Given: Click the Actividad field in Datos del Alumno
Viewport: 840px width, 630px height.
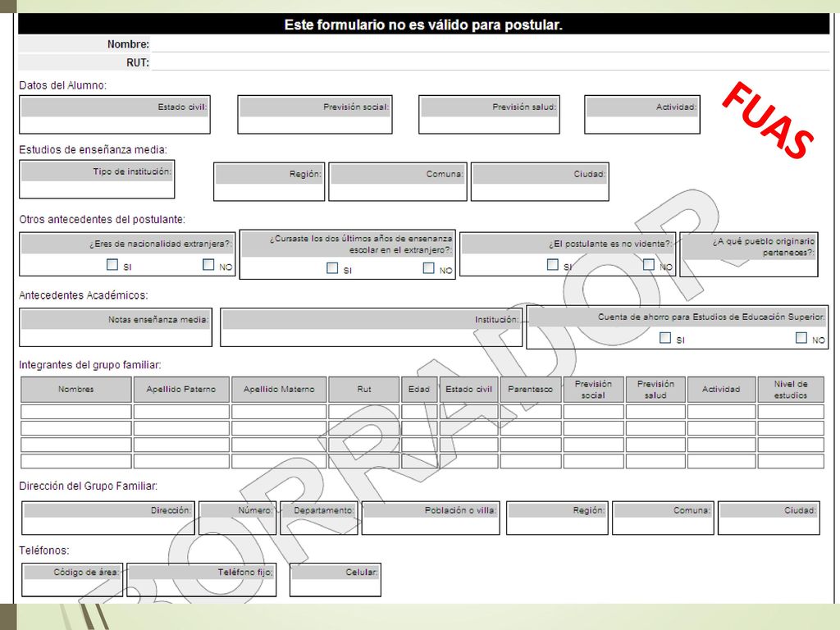Looking at the screenshot, I should tap(642, 115).
